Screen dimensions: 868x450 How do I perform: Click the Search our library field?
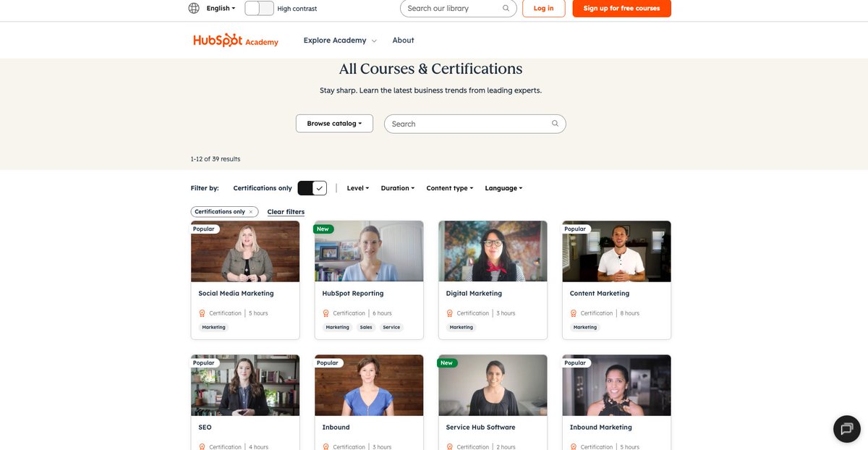(x=459, y=9)
